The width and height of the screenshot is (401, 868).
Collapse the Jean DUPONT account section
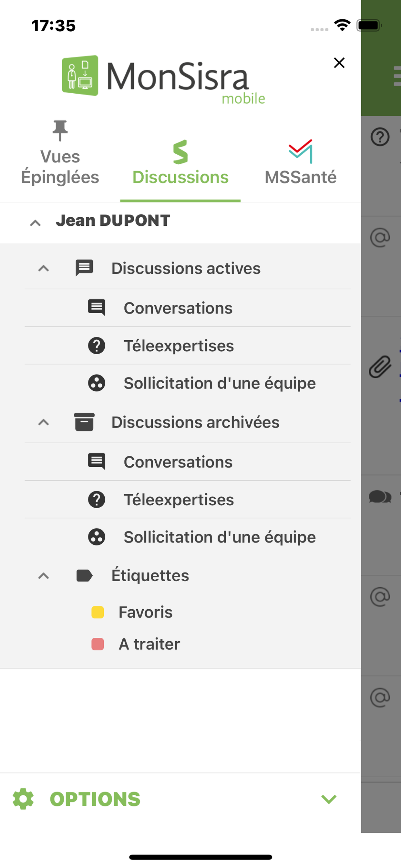(36, 223)
